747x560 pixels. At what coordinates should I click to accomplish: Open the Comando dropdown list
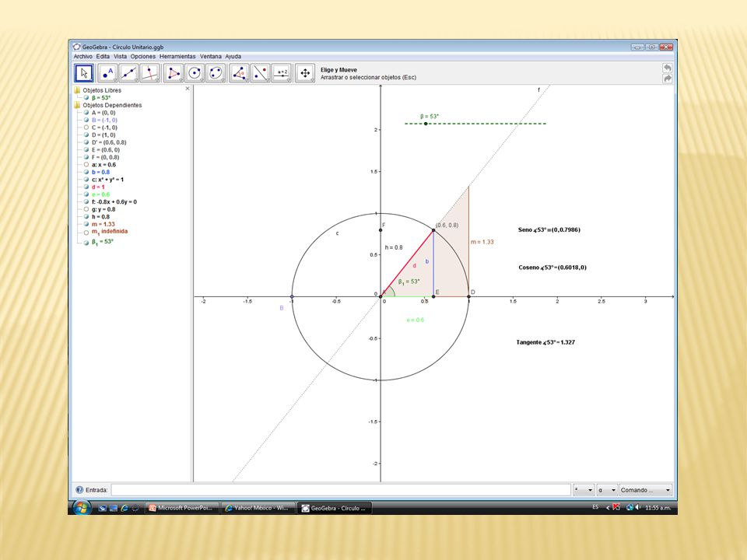(x=646, y=489)
